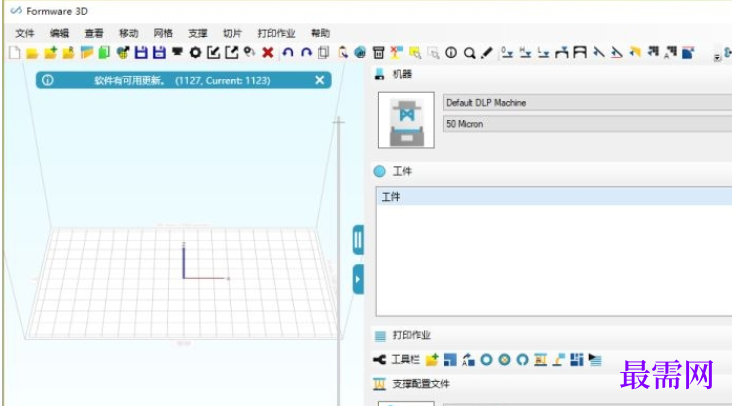
Task: Click the magnifying glass search icon
Action: click(x=469, y=53)
